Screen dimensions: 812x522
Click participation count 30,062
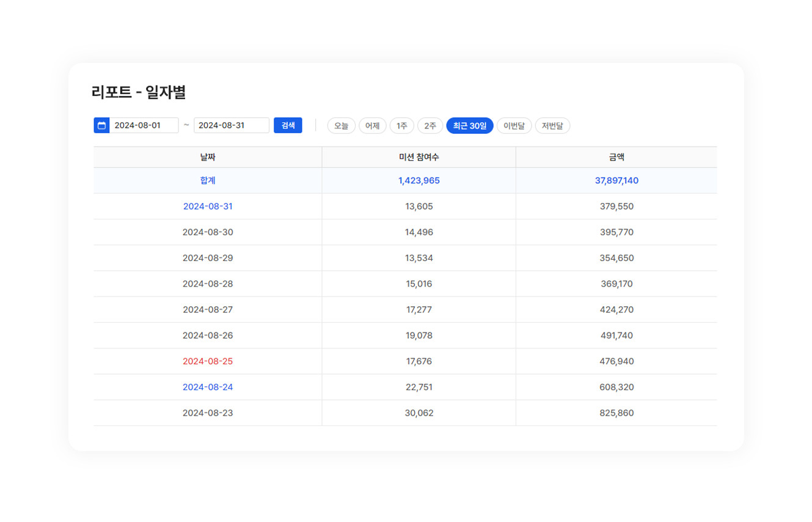click(419, 413)
